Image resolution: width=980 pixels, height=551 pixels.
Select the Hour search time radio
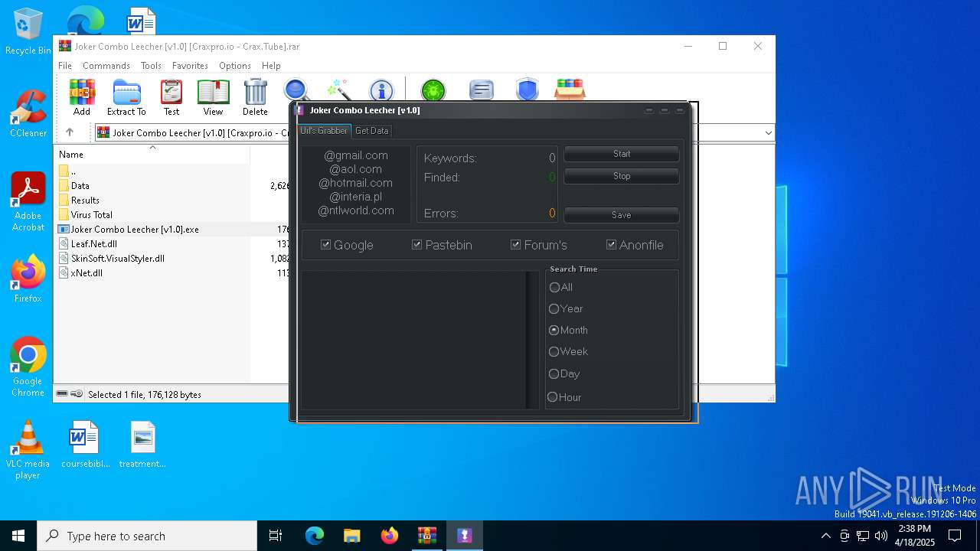(x=553, y=397)
